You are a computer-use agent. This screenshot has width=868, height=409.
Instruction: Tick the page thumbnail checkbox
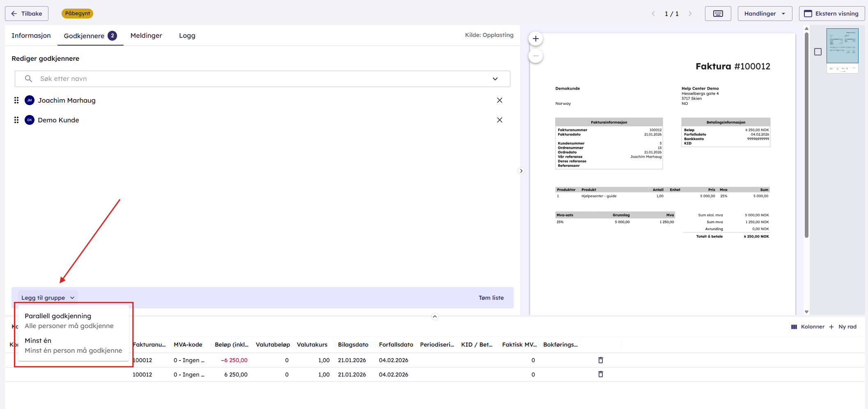[817, 52]
